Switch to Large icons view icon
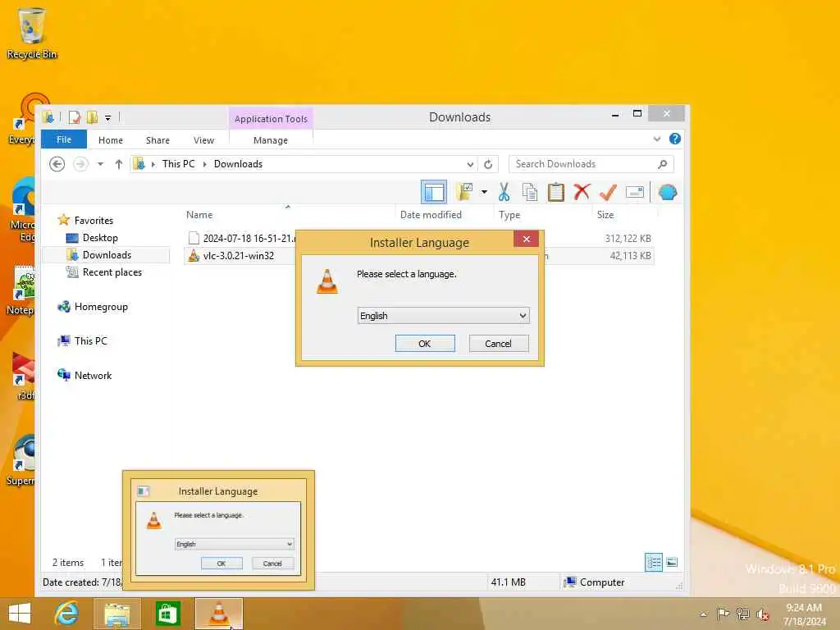Image resolution: width=840 pixels, height=630 pixels. point(672,563)
